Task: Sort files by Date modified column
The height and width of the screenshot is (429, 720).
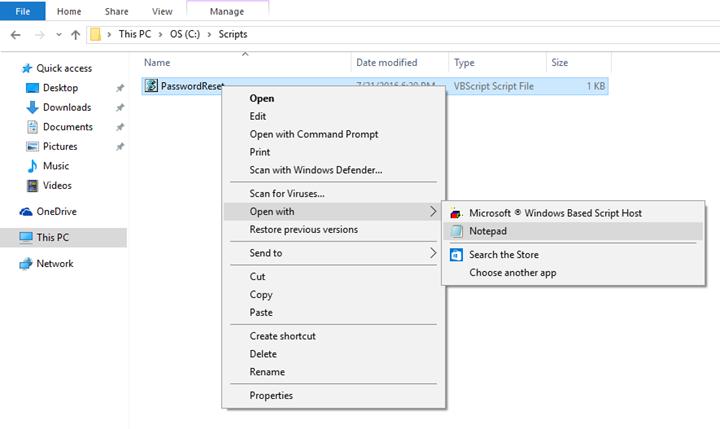Action: (x=385, y=63)
